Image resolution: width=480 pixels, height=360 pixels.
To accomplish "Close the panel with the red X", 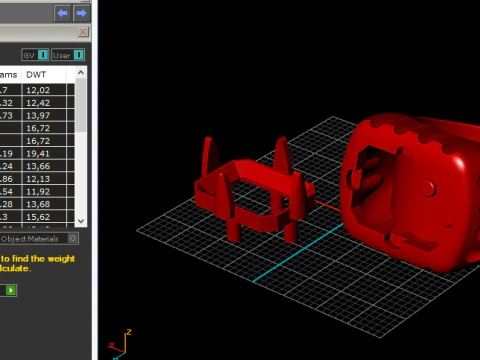I will pos(83,32).
